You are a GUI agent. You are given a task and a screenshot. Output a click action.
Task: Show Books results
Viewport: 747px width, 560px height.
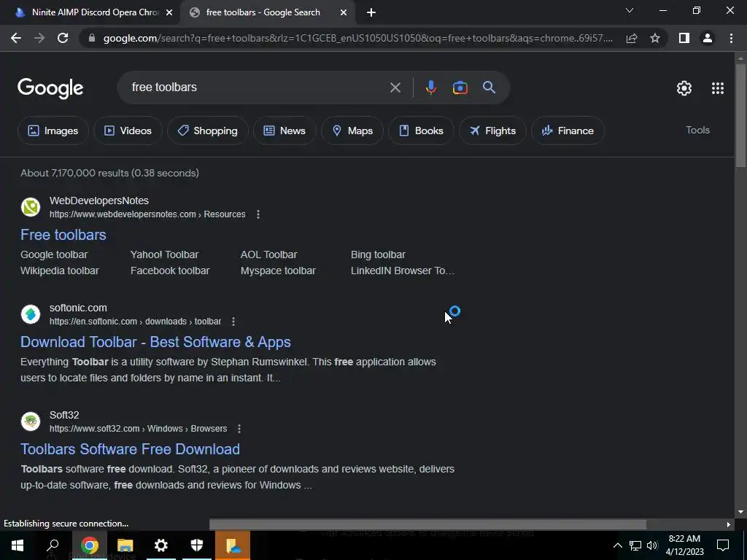421,131
